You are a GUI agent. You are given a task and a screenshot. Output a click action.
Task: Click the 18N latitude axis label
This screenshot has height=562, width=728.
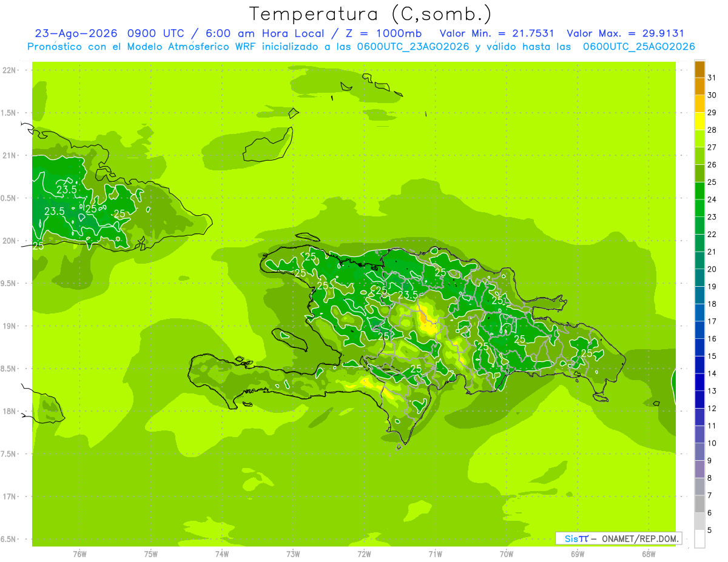tap(9, 411)
